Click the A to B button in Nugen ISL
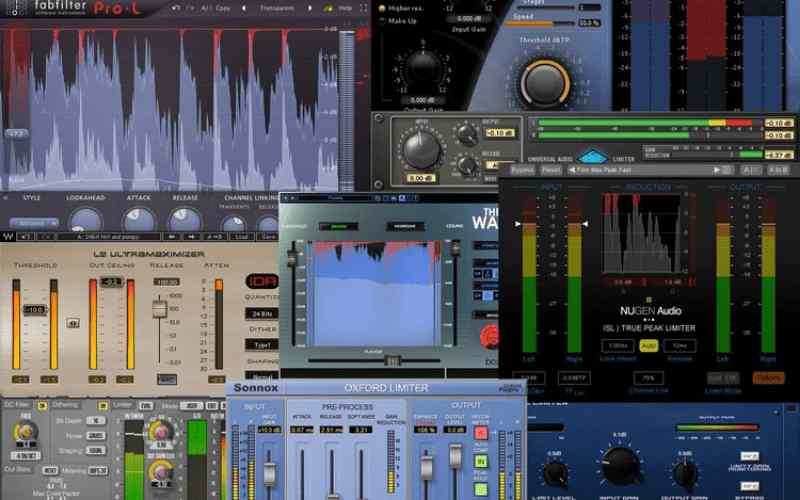 [x=778, y=170]
